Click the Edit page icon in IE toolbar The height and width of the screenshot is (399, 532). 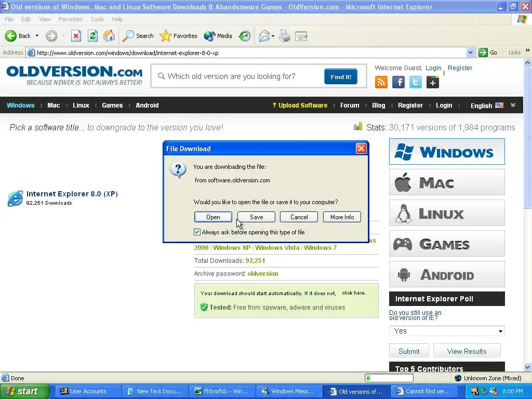pos(301,36)
